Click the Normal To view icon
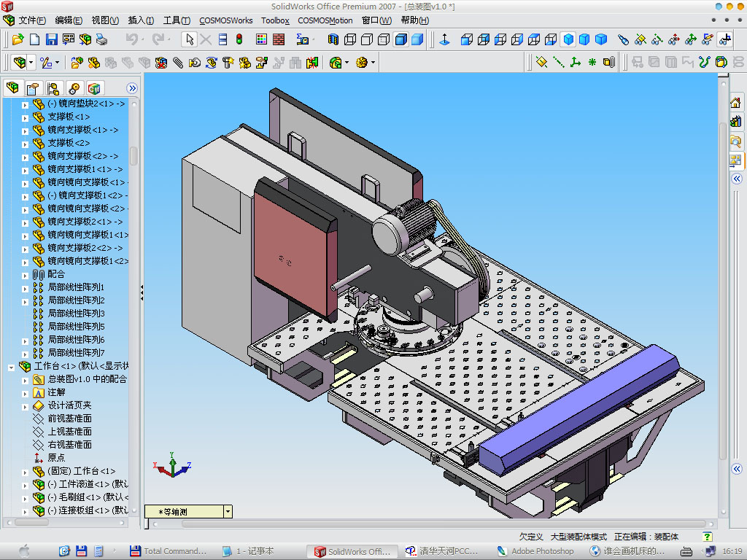This screenshot has width=747, height=560. (x=444, y=39)
